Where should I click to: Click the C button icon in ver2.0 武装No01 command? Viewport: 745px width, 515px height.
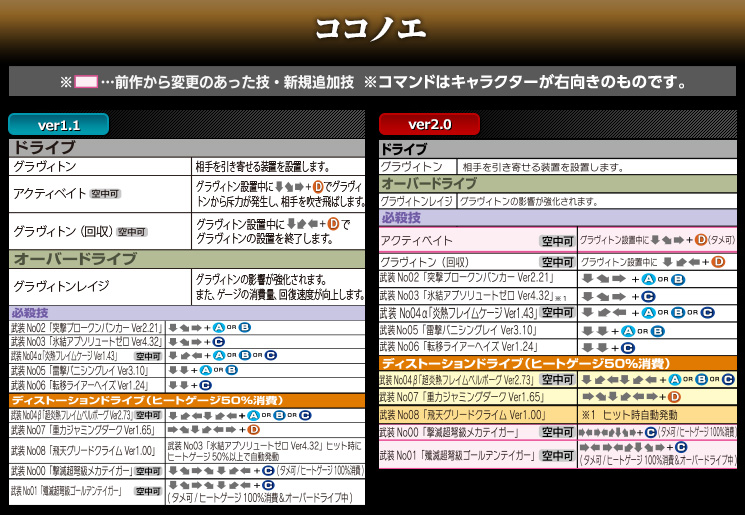(x=681, y=448)
